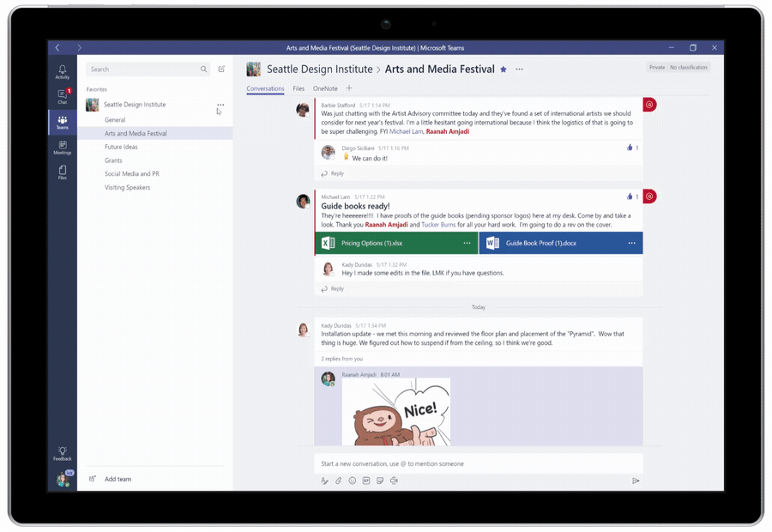Open the Future Ideas channel
The width and height of the screenshot is (772, 532).
pos(121,147)
